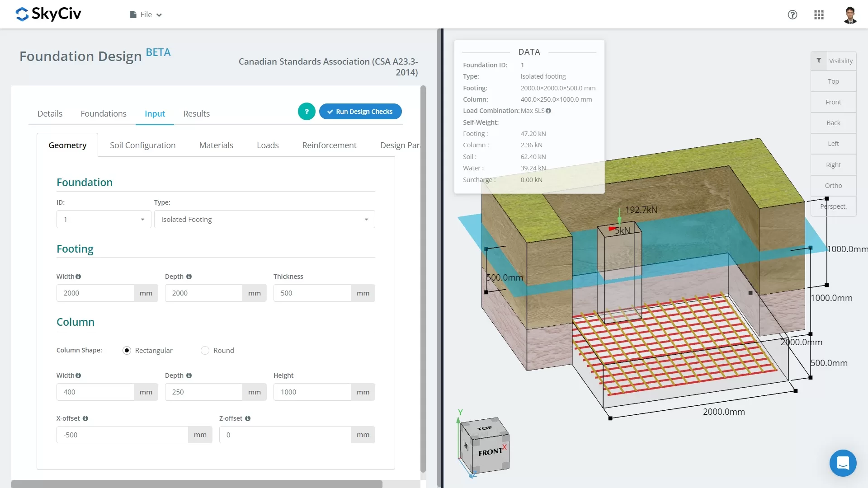
Task: Switch 3D view to Front
Action: click(x=834, y=102)
